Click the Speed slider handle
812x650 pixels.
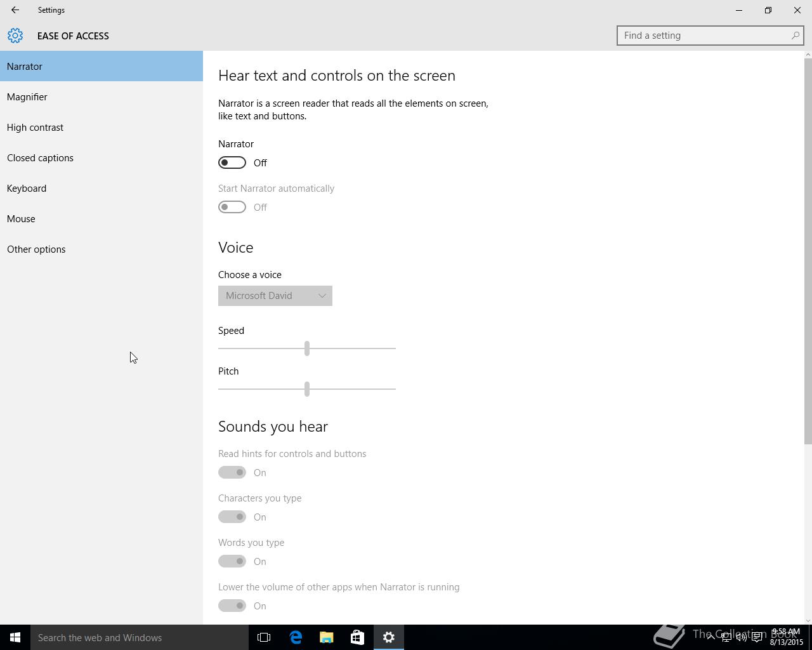pyautogui.click(x=307, y=348)
